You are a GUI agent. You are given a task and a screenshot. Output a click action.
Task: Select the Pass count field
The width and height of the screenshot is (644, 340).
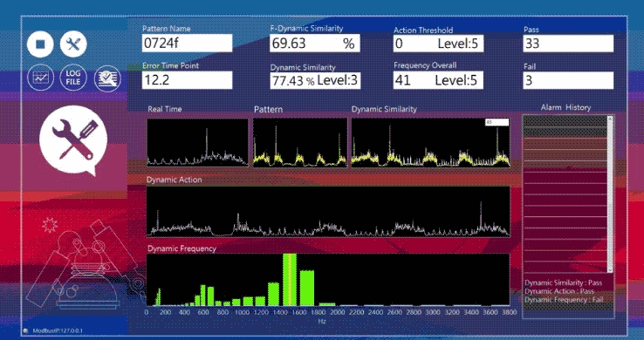click(x=568, y=44)
